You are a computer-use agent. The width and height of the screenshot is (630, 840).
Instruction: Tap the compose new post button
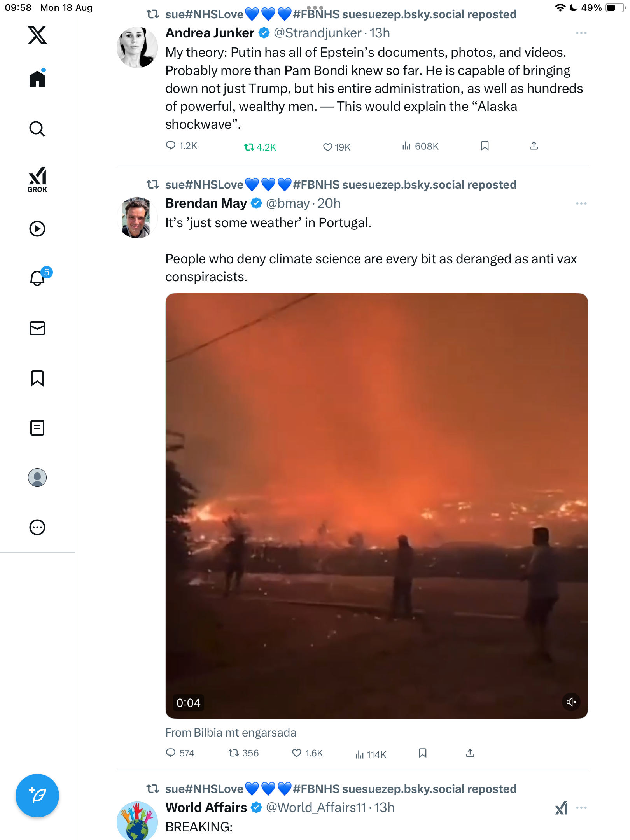[x=37, y=796]
